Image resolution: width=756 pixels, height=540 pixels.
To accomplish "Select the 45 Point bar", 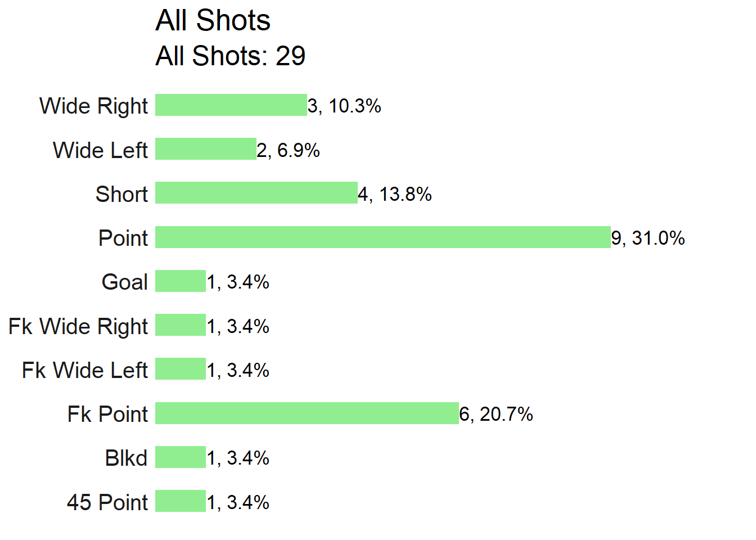I will click(181, 501).
